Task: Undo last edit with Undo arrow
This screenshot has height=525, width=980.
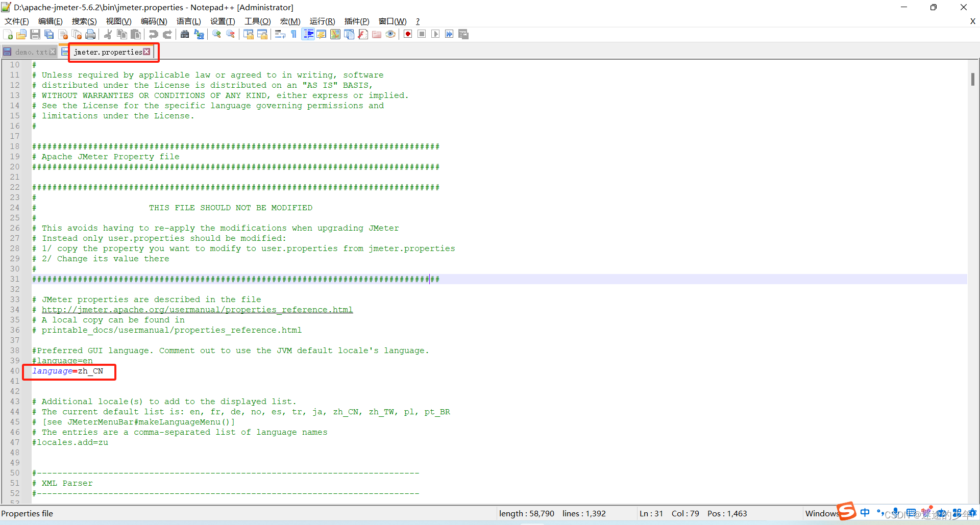Action: (153, 34)
